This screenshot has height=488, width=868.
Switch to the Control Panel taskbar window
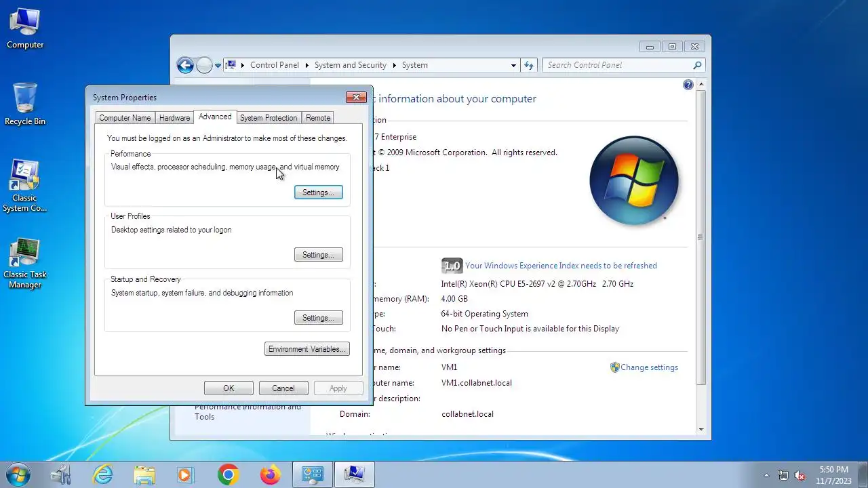(x=312, y=474)
